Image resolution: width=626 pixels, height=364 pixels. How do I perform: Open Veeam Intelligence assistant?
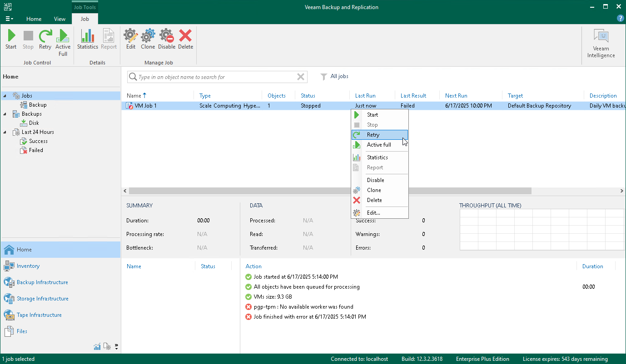click(x=601, y=44)
